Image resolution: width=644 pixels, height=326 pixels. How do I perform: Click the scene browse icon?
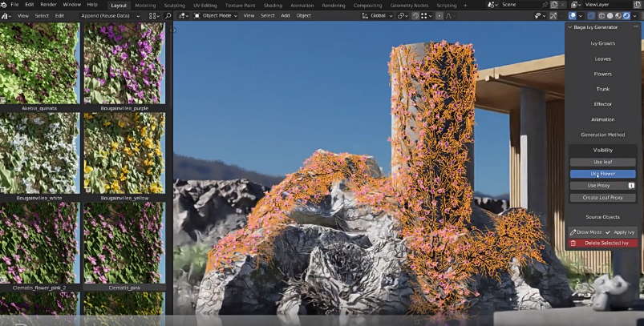pyautogui.click(x=493, y=5)
